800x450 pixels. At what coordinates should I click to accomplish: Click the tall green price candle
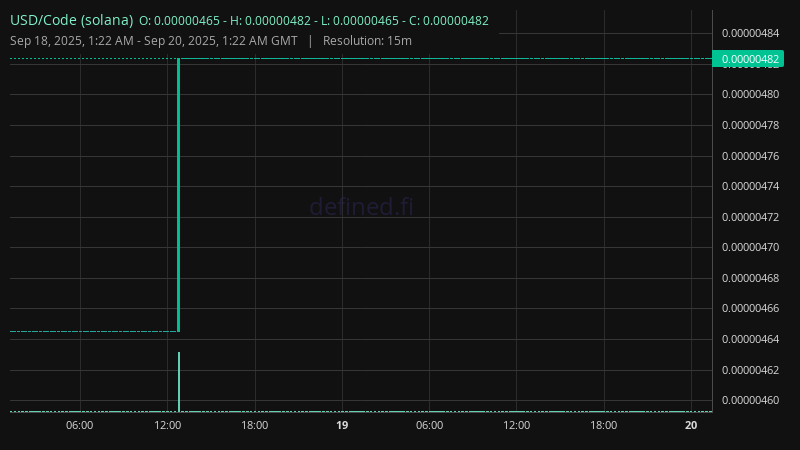(x=179, y=195)
